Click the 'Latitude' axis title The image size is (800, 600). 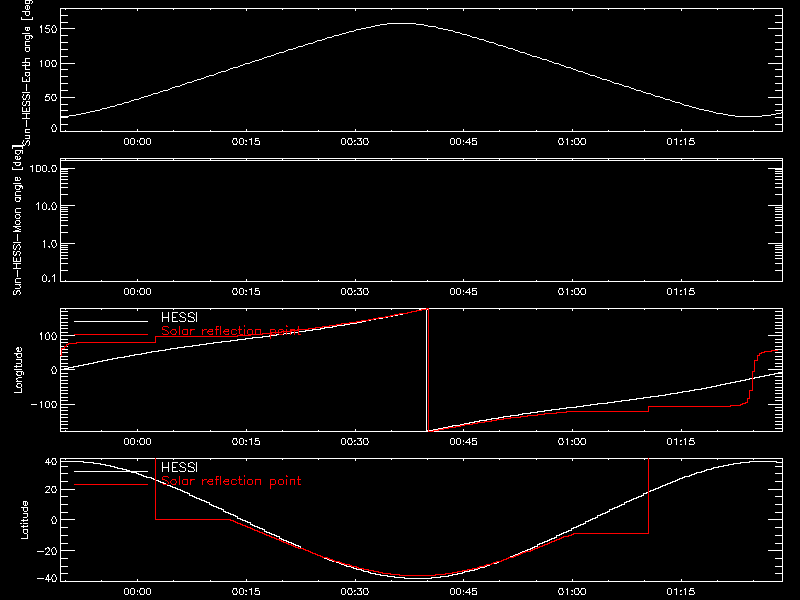24,520
